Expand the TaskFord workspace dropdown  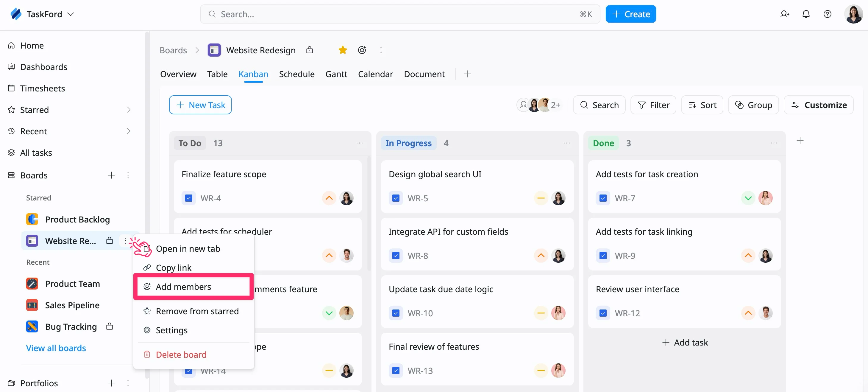click(x=71, y=14)
